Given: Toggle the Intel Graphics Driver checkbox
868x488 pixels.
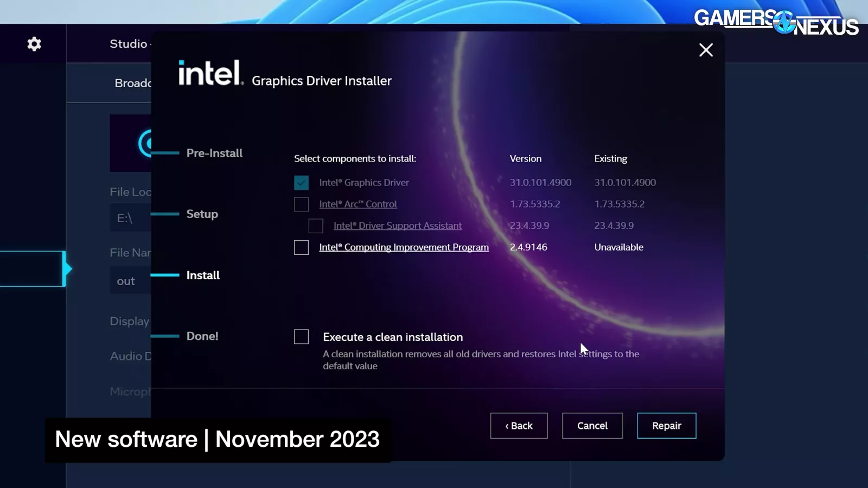Looking at the screenshot, I should coord(301,183).
